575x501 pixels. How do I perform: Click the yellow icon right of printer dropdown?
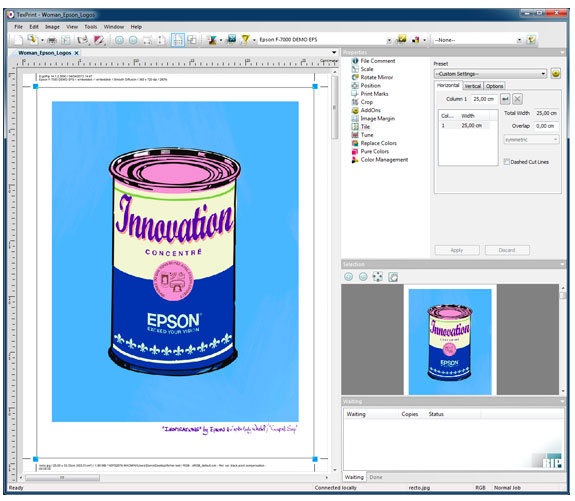[402, 39]
